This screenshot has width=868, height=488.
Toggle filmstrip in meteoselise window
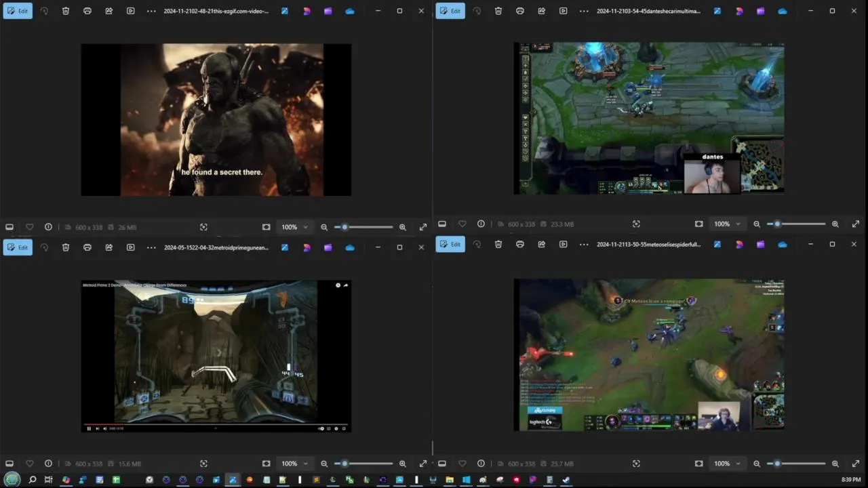[x=442, y=464]
